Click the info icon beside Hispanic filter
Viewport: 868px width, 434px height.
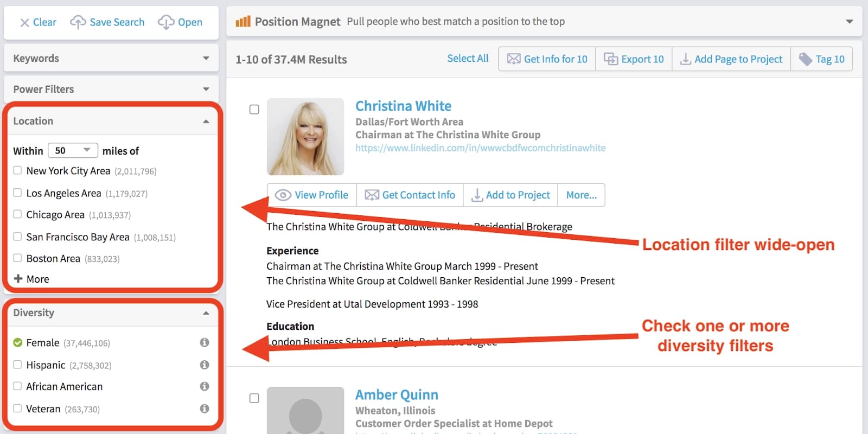pos(205,365)
